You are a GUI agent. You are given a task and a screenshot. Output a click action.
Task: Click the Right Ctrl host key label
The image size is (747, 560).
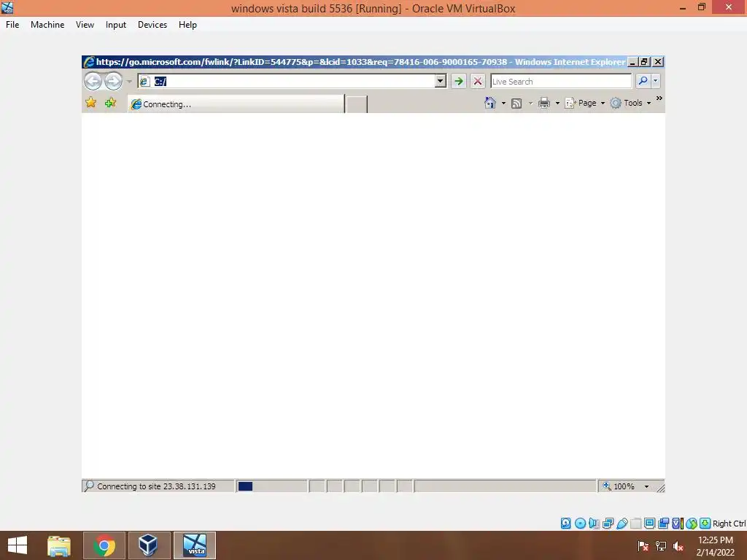(x=729, y=524)
